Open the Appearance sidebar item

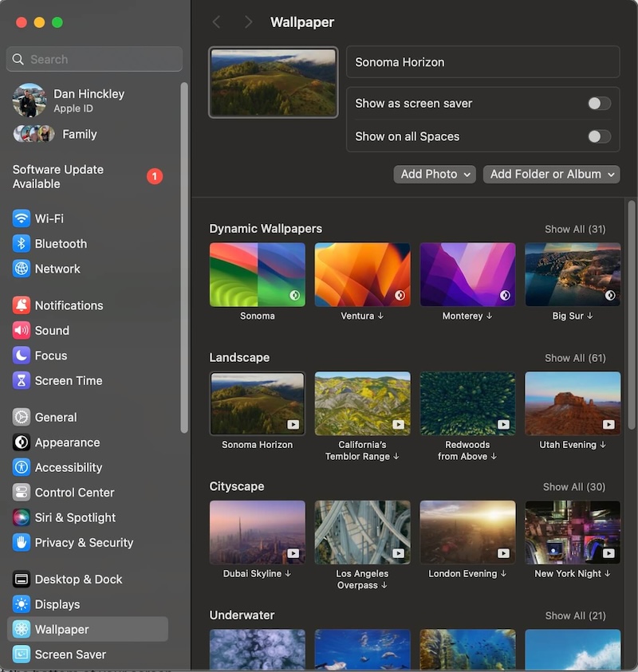[88, 442]
